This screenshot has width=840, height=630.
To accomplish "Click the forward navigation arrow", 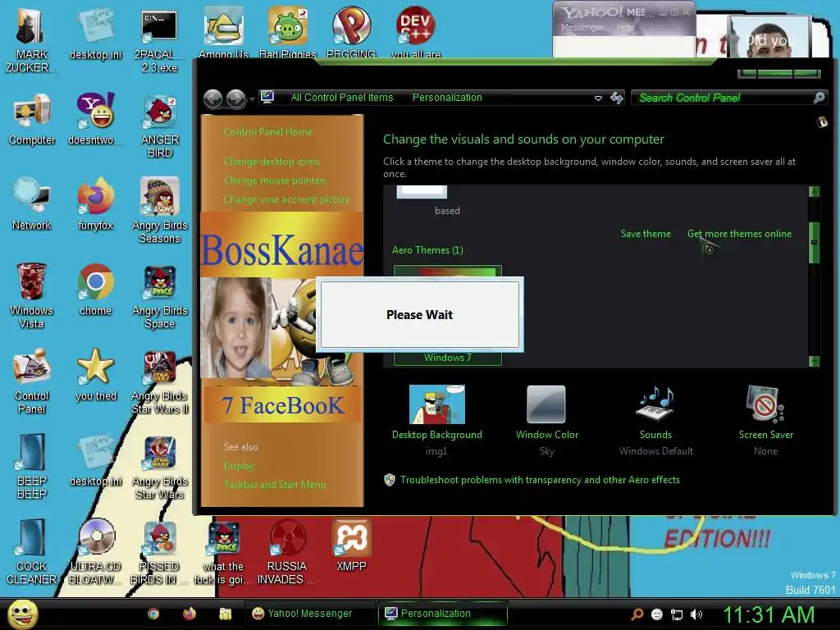I will (235, 98).
